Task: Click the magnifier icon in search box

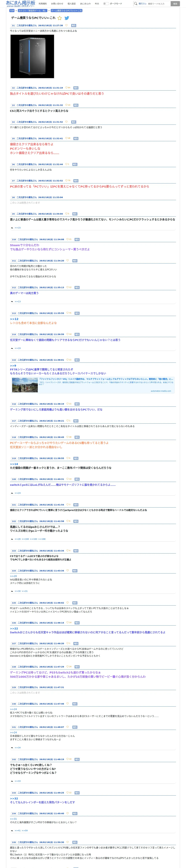Action: click(x=136, y=4)
